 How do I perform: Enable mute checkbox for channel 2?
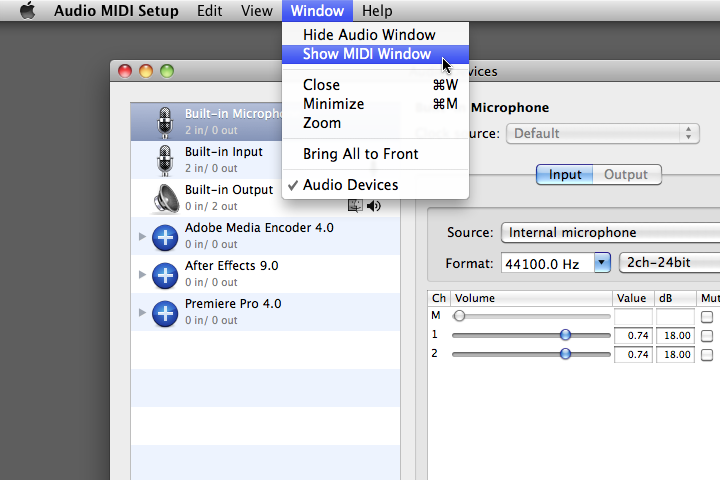tap(707, 354)
